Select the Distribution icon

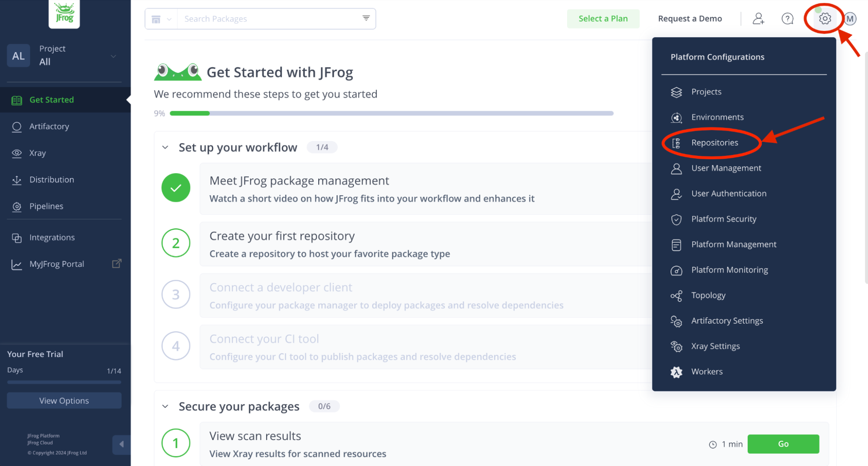coord(17,180)
